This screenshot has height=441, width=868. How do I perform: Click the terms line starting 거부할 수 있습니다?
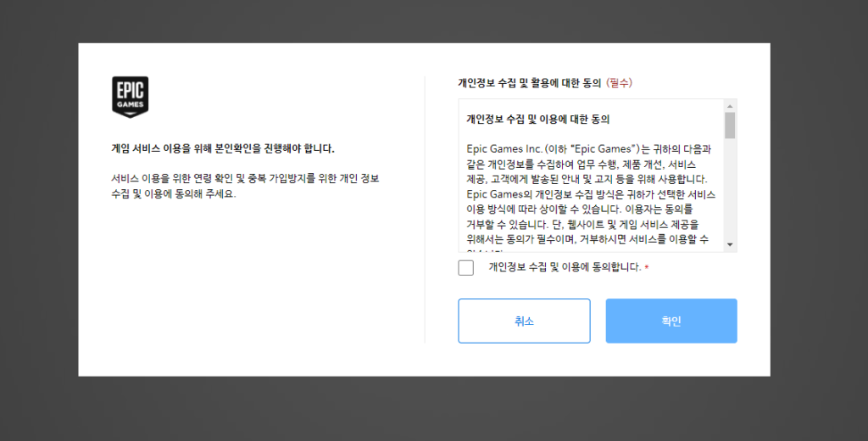583,225
